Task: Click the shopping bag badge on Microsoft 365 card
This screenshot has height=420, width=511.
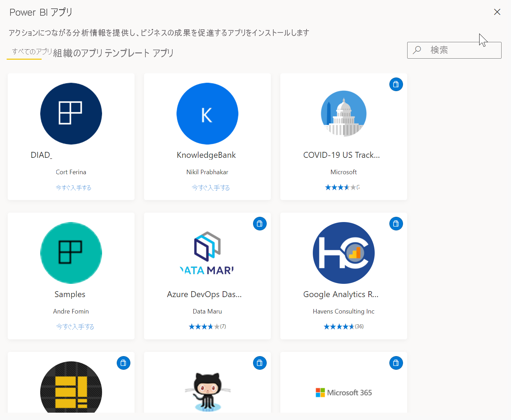Action: pos(396,363)
